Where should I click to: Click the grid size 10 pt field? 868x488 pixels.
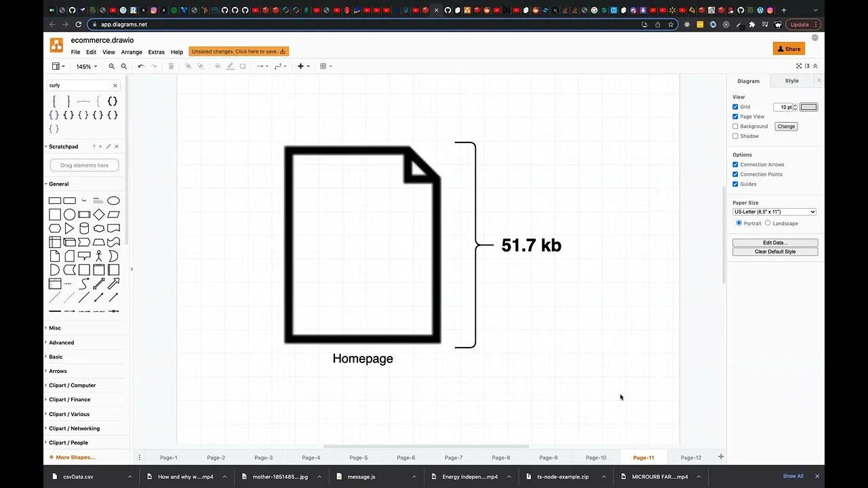point(783,107)
